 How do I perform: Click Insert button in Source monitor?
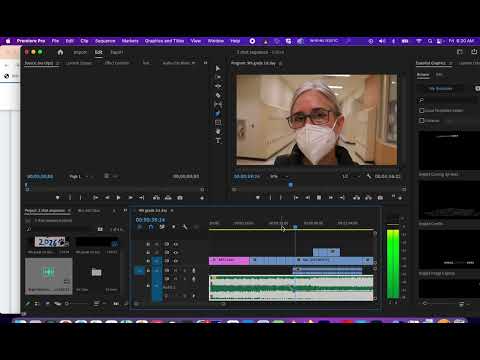[x=156, y=198]
